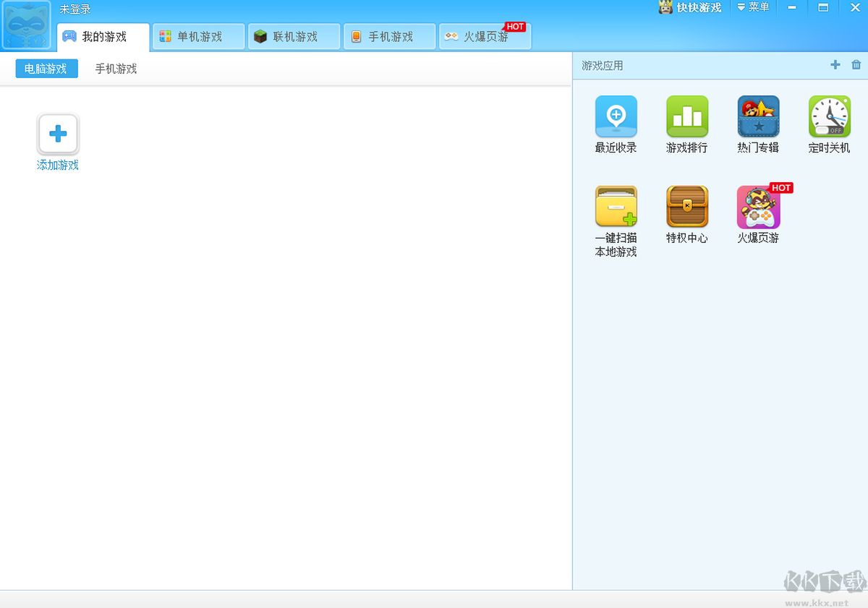868x608 pixels.
Task: Select the 我的游戏 tab
Action: point(103,37)
